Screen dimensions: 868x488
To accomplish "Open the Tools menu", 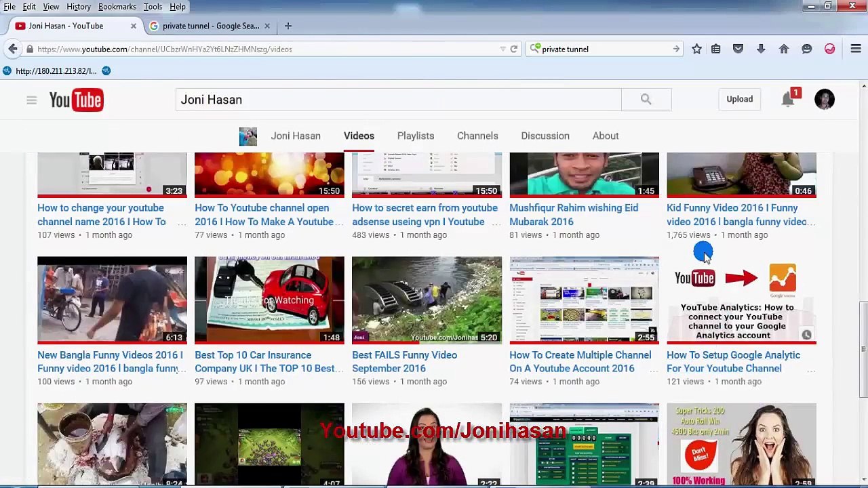I will tap(153, 7).
